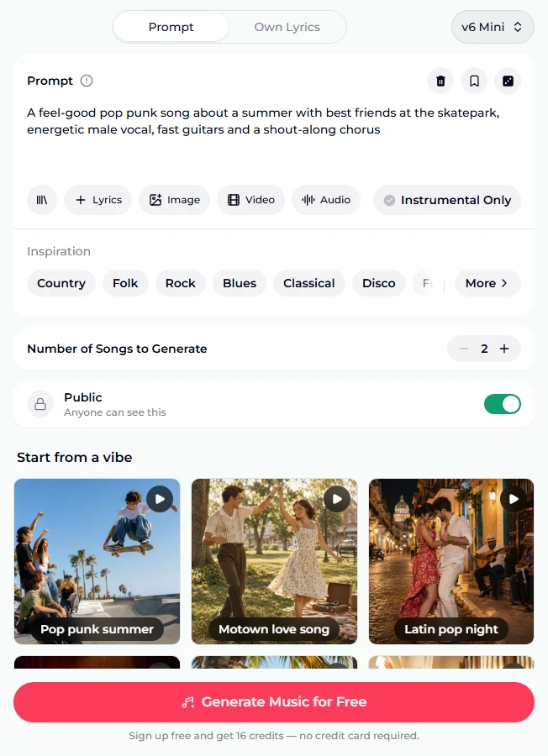Attach a video using Video button

click(x=250, y=200)
